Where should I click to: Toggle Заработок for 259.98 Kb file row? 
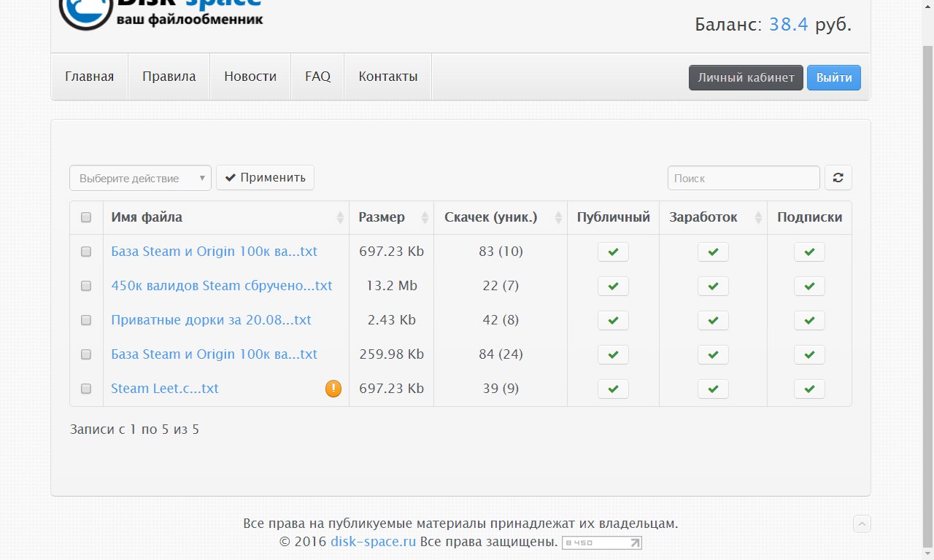coord(713,355)
